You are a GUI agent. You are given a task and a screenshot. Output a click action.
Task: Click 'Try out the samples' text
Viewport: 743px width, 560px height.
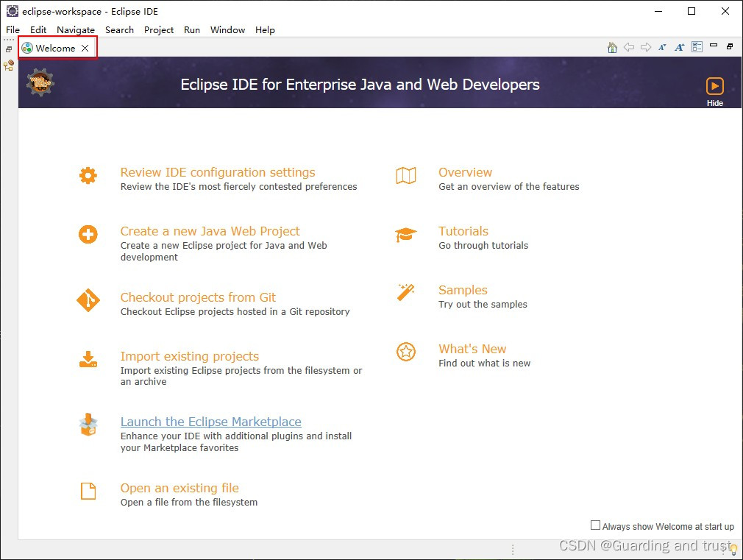coord(483,304)
